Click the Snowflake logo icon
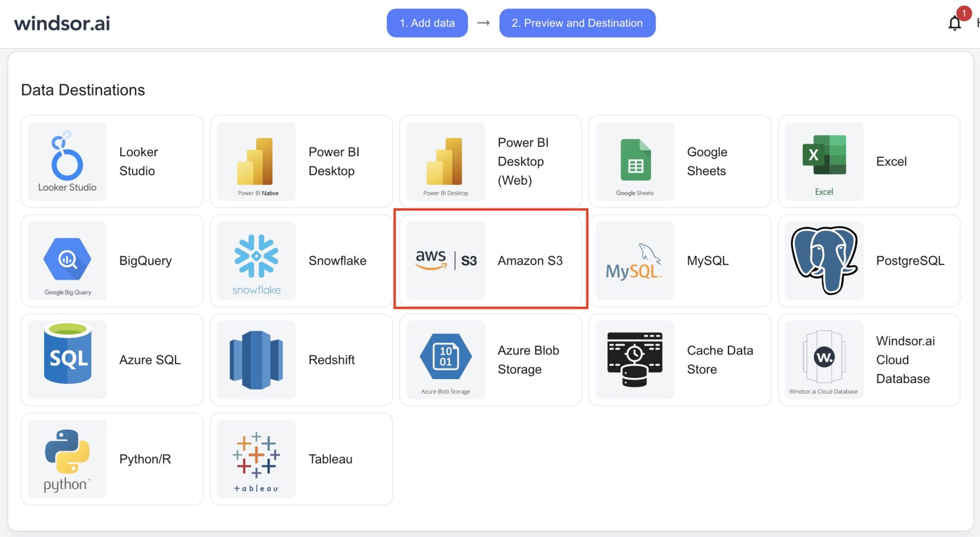 point(256,260)
